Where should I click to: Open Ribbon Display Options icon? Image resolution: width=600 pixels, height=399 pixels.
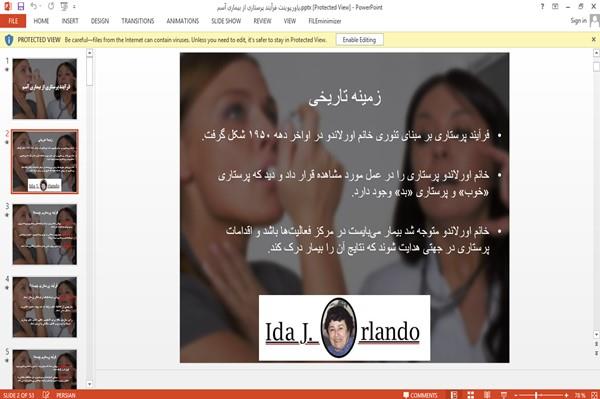(x=555, y=7)
